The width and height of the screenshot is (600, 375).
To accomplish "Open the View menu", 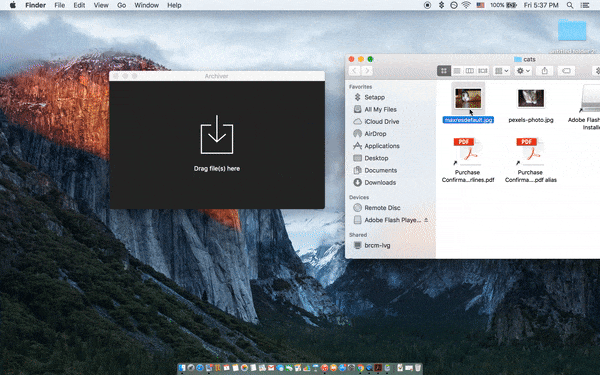I will point(101,5).
